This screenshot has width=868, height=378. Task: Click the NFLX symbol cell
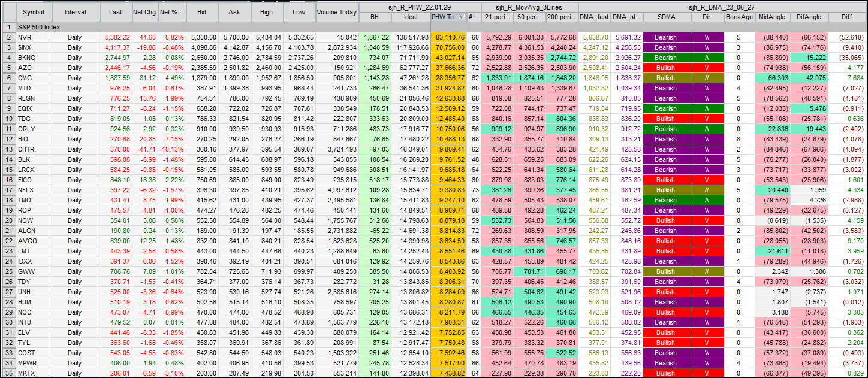pos(34,190)
